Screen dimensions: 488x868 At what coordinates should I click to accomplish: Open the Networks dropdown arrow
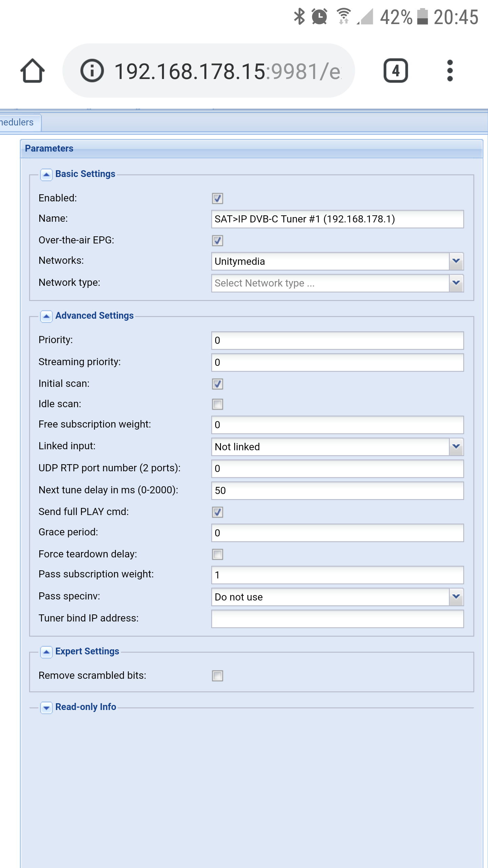[456, 261]
